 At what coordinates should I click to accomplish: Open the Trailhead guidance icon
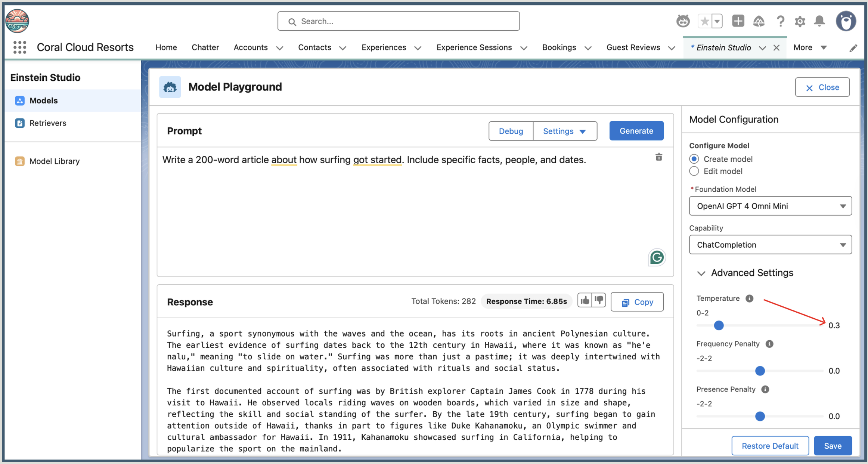click(759, 21)
